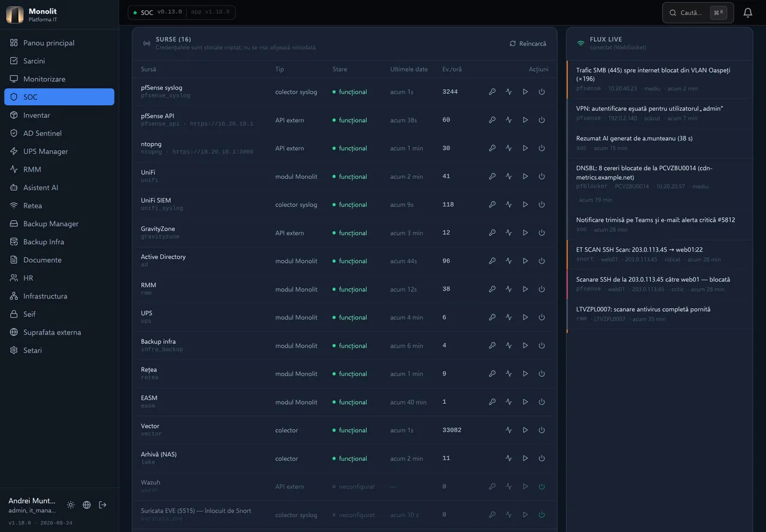766x532 pixels.
Task: Open Asistent AI
Action: click(x=59, y=187)
